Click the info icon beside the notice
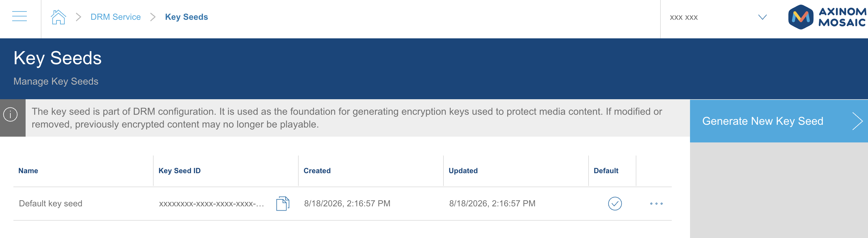 click(10, 115)
